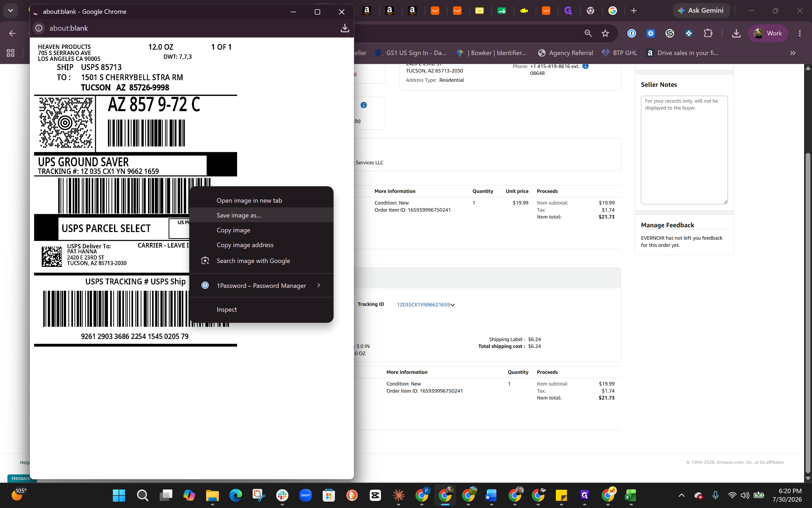Open Microsoft Edge from the taskbar
Viewport: 812px width, 508px height.
tap(236, 495)
